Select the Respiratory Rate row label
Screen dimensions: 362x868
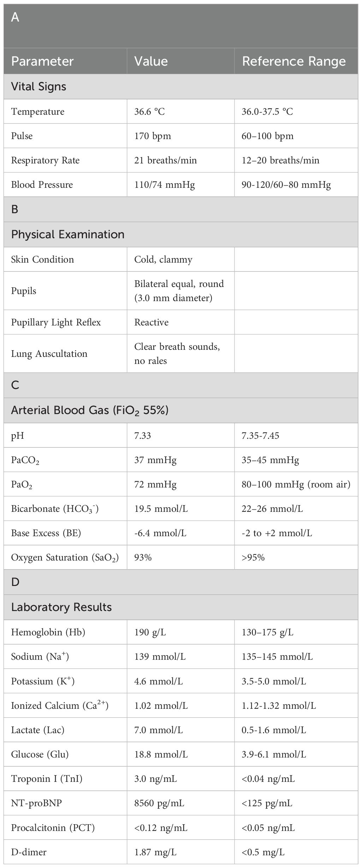(x=45, y=160)
